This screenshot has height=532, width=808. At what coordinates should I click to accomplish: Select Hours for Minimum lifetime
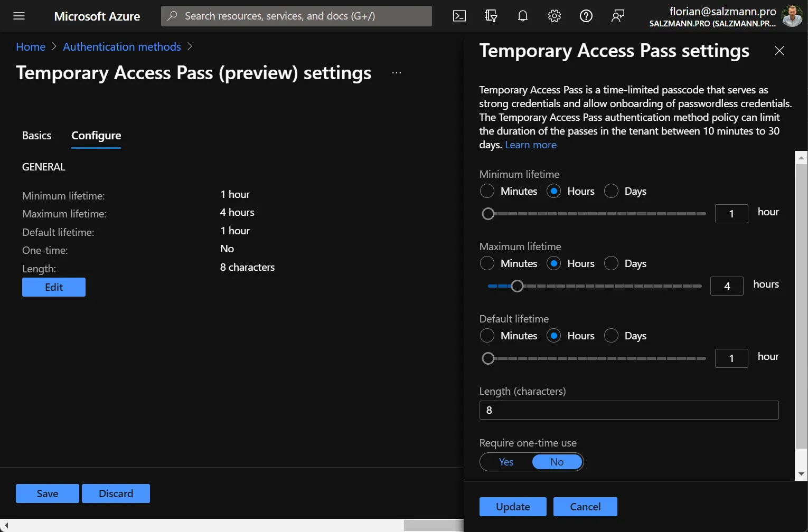(x=553, y=191)
